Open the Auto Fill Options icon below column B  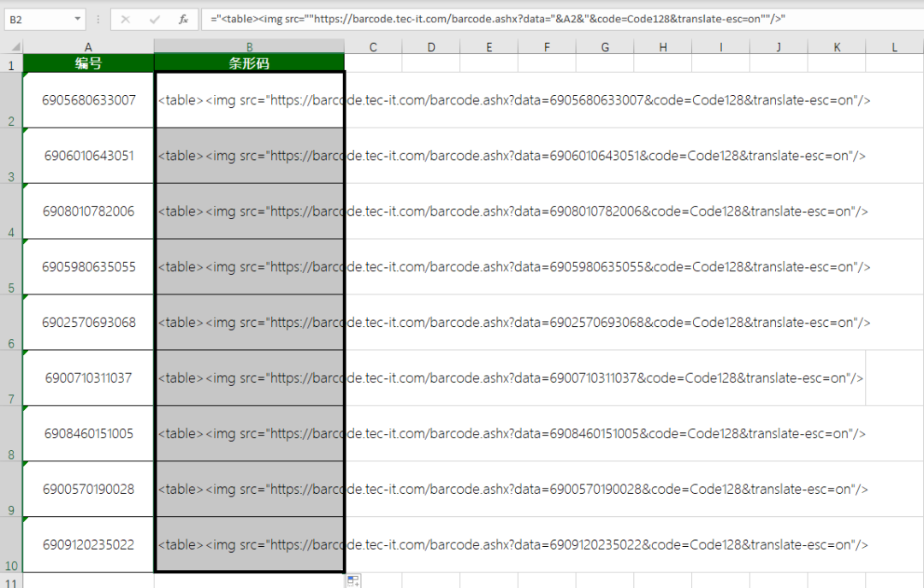click(353, 581)
